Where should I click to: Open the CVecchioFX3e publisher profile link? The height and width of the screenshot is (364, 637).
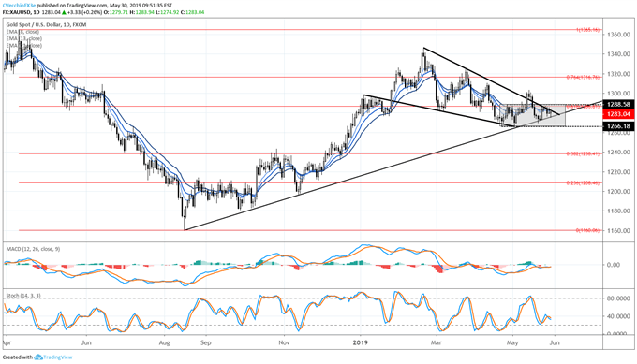(19, 6)
